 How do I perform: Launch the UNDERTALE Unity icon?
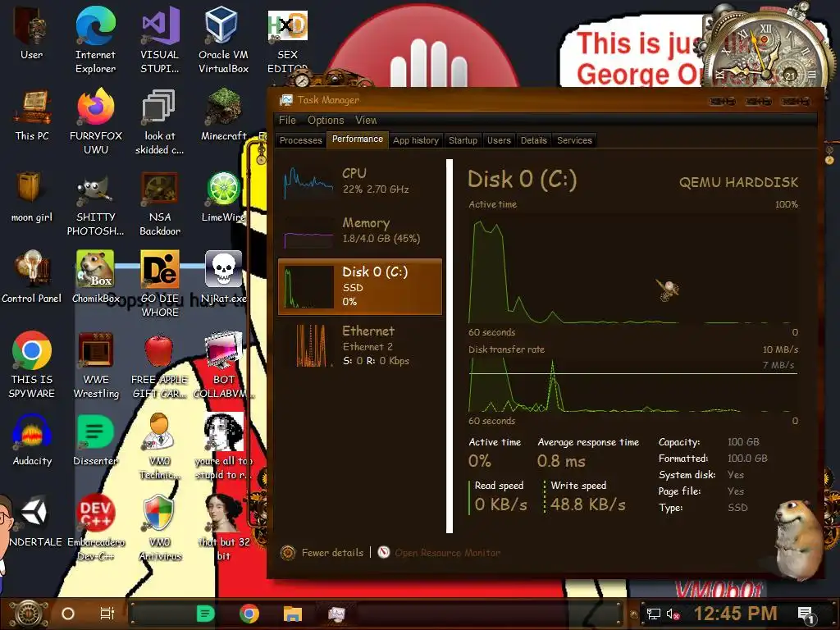pyautogui.click(x=33, y=521)
